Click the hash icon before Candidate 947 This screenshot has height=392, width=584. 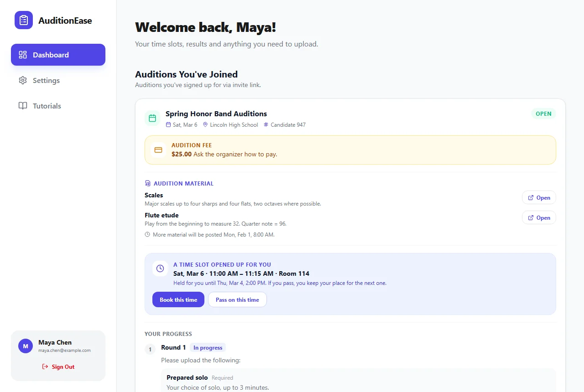266,125
